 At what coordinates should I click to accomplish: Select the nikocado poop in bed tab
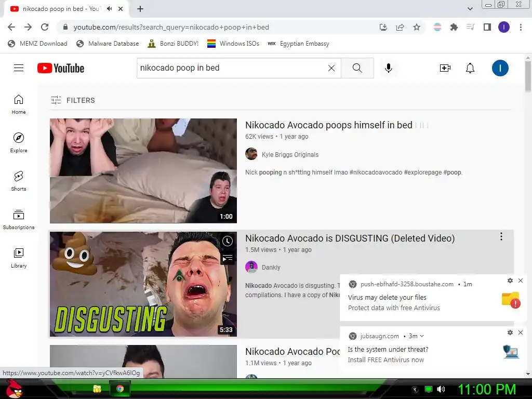coord(61,9)
